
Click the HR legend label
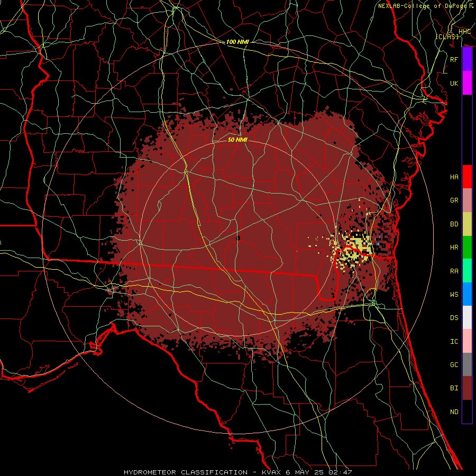click(x=454, y=248)
